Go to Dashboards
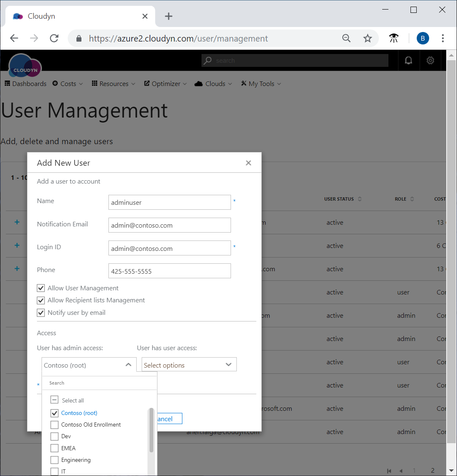Image resolution: width=457 pixels, height=476 pixels. [26, 84]
